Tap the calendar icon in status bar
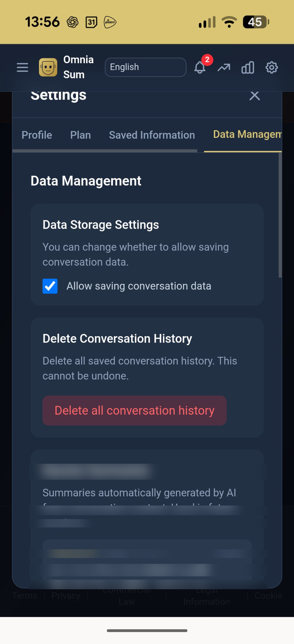The width and height of the screenshot is (294, 644). [91, 22]
